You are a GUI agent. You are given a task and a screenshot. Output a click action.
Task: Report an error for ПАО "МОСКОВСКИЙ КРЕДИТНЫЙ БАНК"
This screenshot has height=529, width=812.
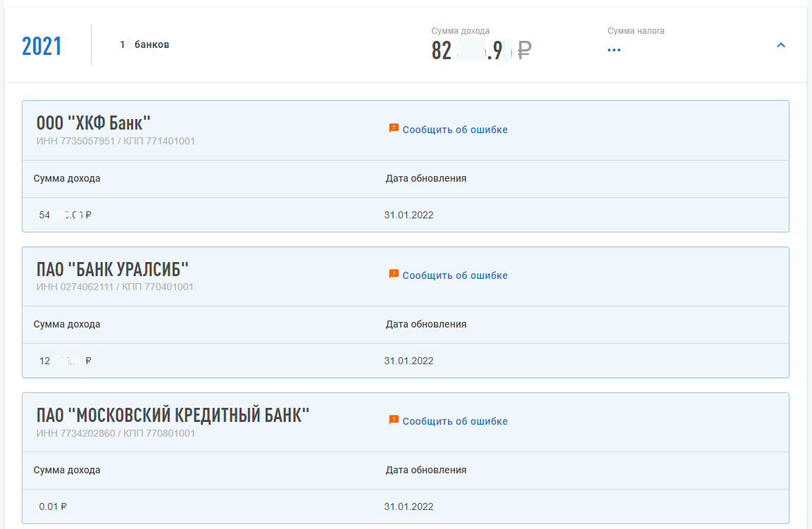[455, 421]
